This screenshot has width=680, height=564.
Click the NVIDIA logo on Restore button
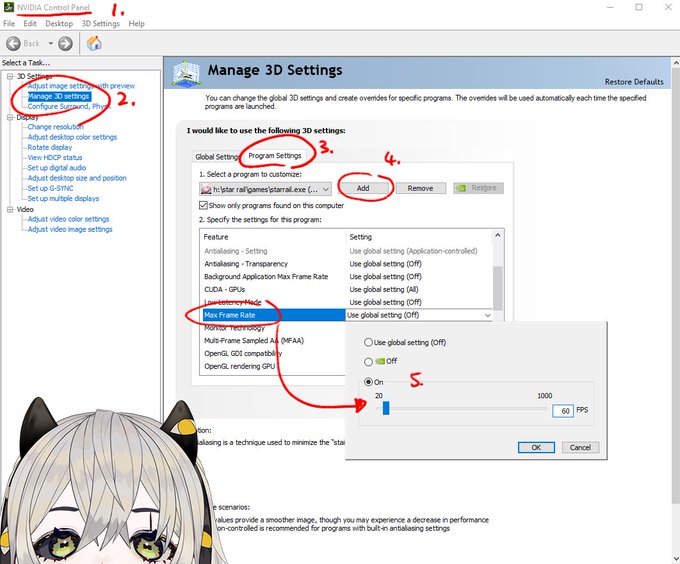click(x=461, y=188)
